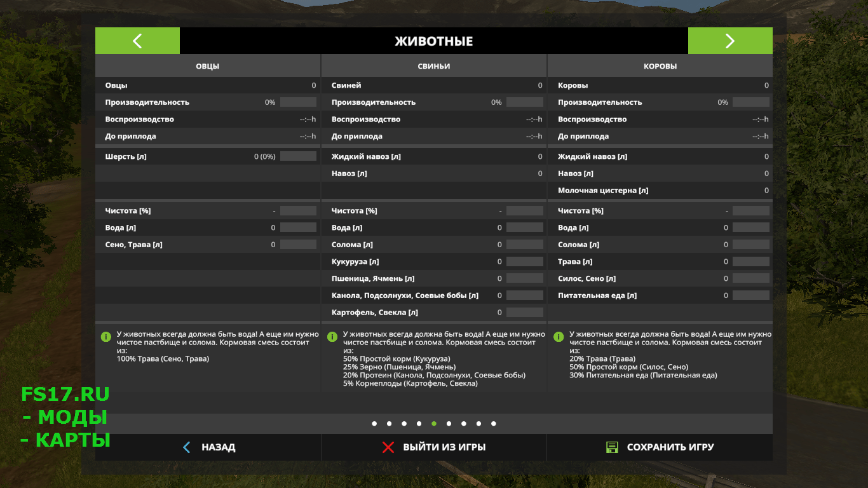Select the first page indicator dot
This screenshot has height=488, width=868.
[x=374, y=424]
